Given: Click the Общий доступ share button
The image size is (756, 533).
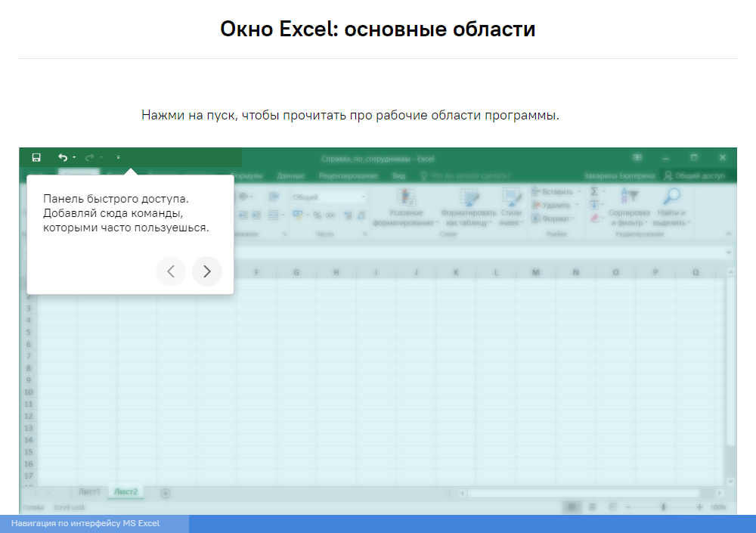Looking at the screenshot, I should (x=693, y=176).
